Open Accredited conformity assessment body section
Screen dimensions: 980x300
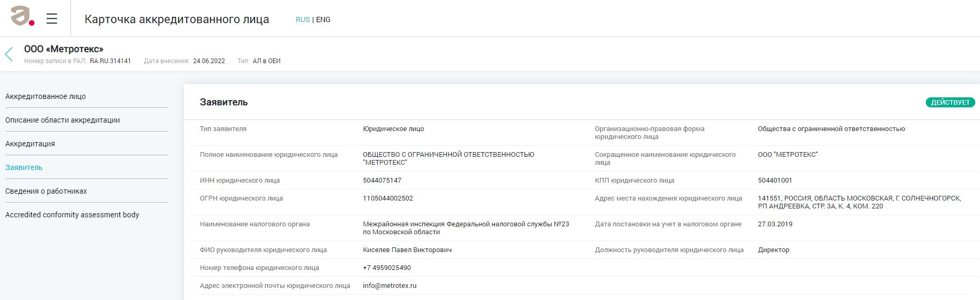click(x=72, y=215)
